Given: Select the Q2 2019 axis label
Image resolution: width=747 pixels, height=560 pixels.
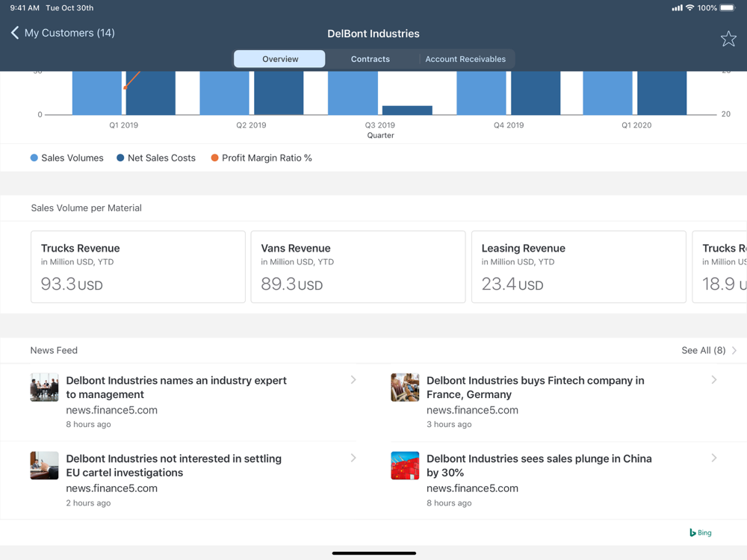Looking at the screenshot, I should pos(252,125).
